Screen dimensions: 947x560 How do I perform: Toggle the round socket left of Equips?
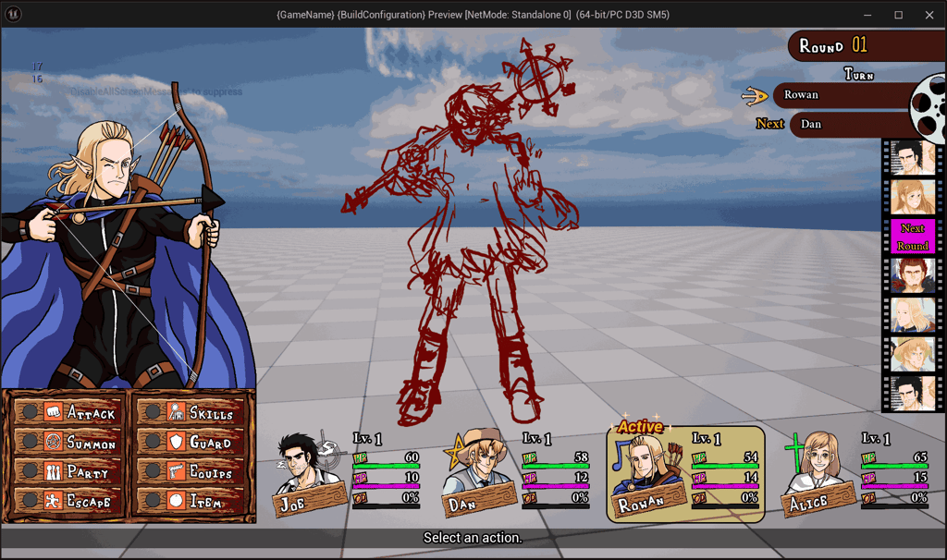pyautogui.click(x=153, y=470)
